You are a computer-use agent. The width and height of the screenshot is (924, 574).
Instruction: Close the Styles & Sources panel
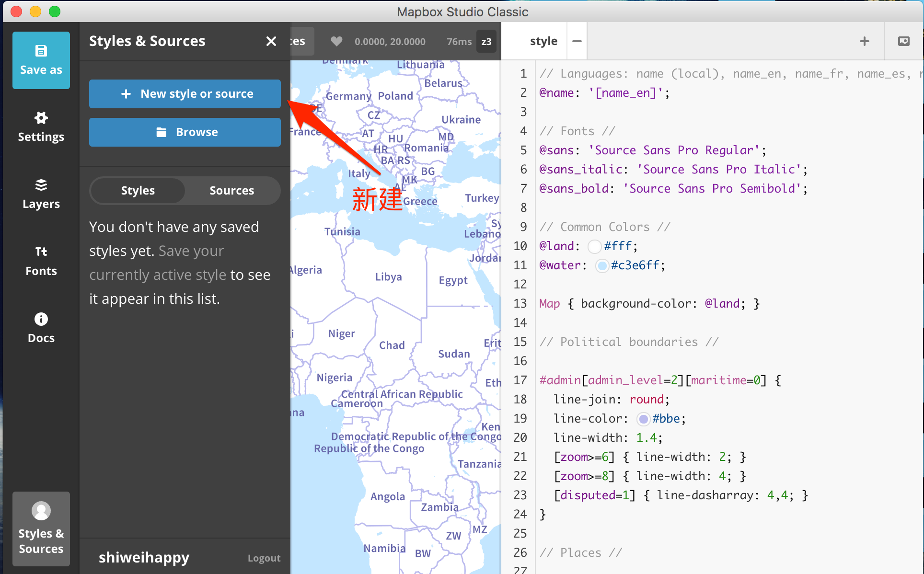[x=271, y=41]
